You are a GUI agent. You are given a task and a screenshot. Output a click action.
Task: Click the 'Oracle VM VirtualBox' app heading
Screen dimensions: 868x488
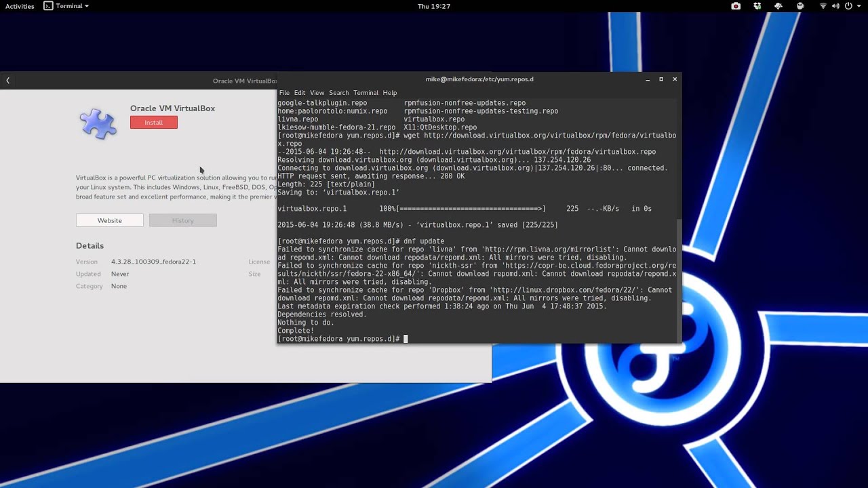coord(172,108)
